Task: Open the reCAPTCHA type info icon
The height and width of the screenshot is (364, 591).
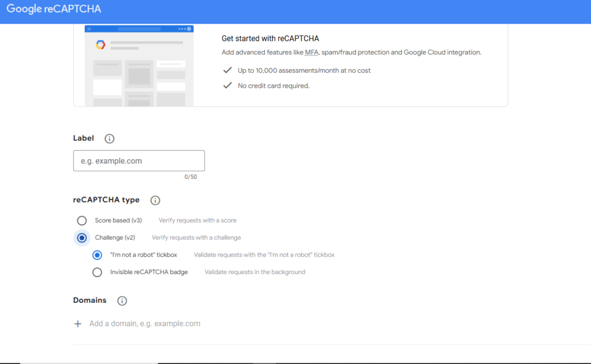Action: [x=155, y=200]
